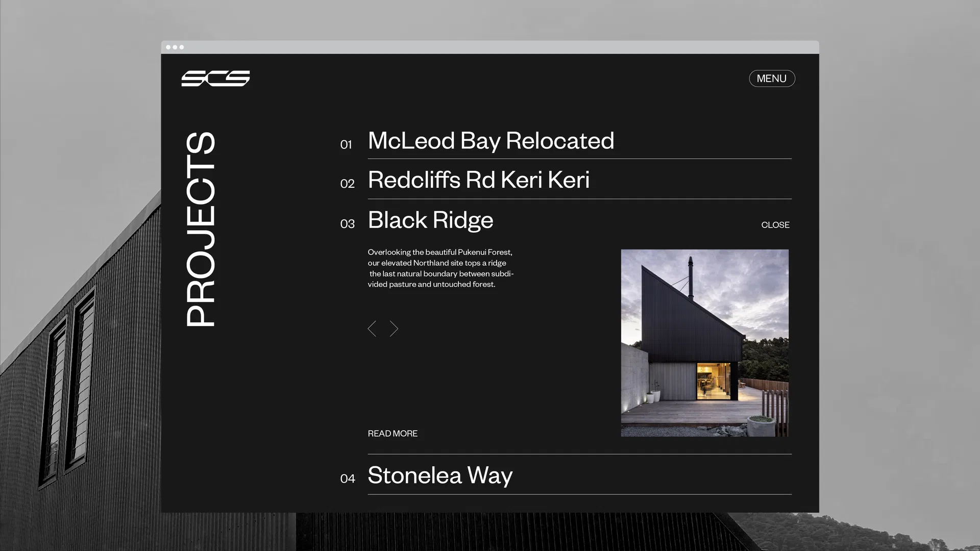Click the vertical PROJECTS heading

tap(201, 229)
